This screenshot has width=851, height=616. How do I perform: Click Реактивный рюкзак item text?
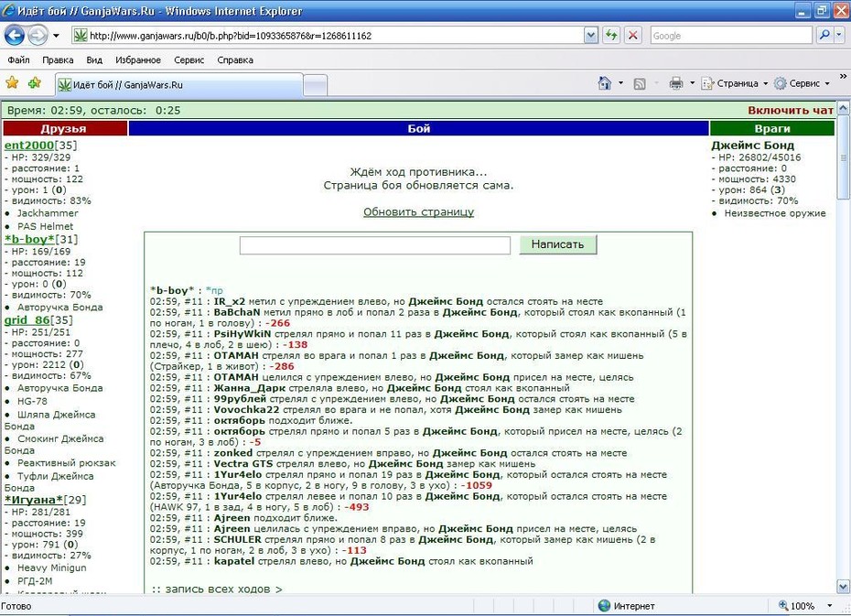(x=66, y=463)
